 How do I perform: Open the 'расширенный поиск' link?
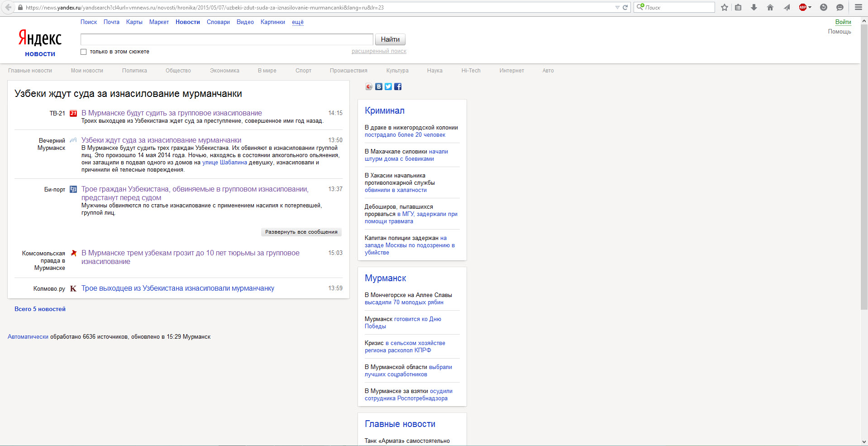379,51
